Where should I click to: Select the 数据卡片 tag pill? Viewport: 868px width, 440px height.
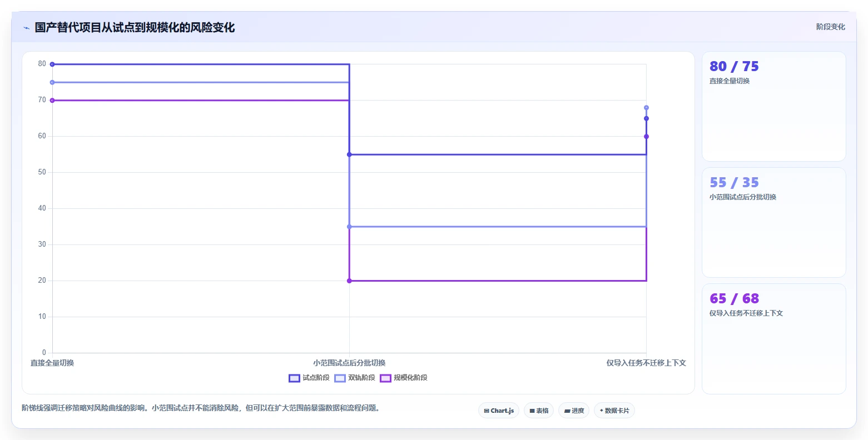click(614, 411)
